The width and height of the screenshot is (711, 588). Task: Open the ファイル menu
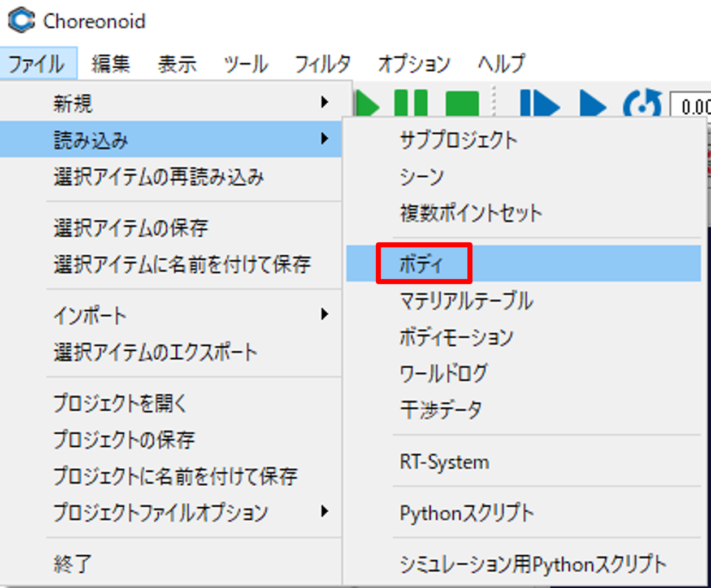tap(38, 64)
